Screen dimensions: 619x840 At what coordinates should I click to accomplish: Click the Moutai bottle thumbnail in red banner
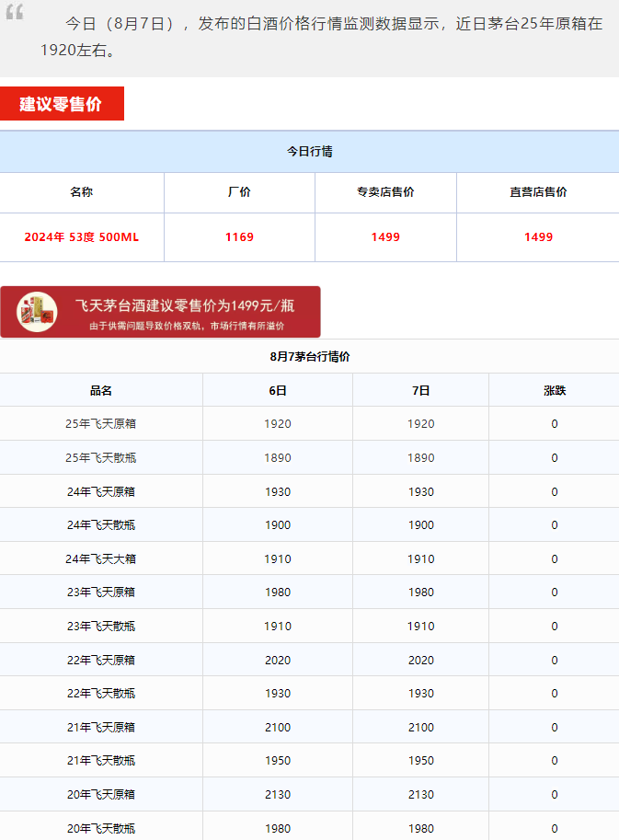click(38, 312)
